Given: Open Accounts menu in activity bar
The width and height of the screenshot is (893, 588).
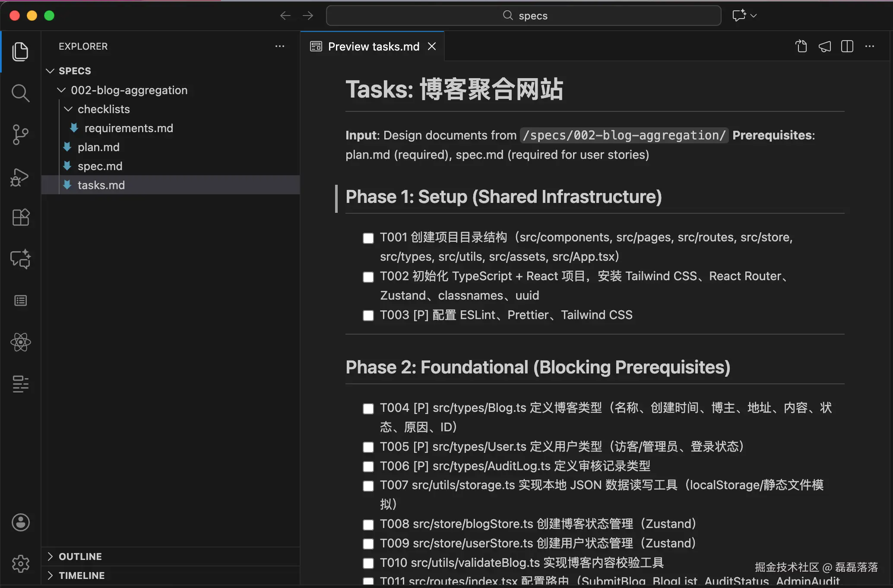Looking at the screenshot, I should 20,522.
